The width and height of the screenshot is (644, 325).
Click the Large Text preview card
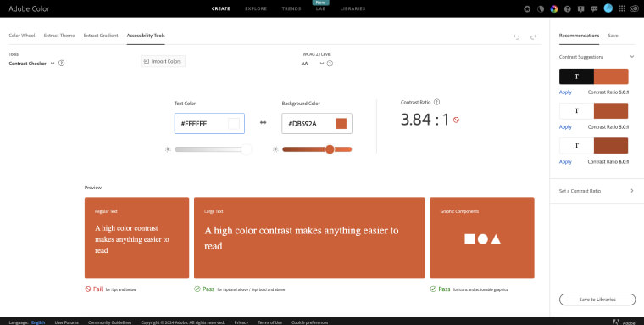(x=309, y=238)
